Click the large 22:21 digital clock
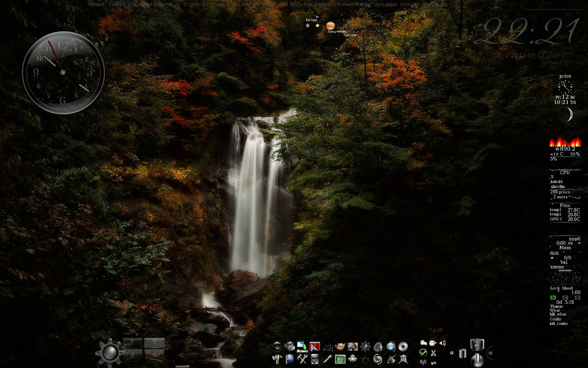This screenshot has height=368, width=588. 527,32
